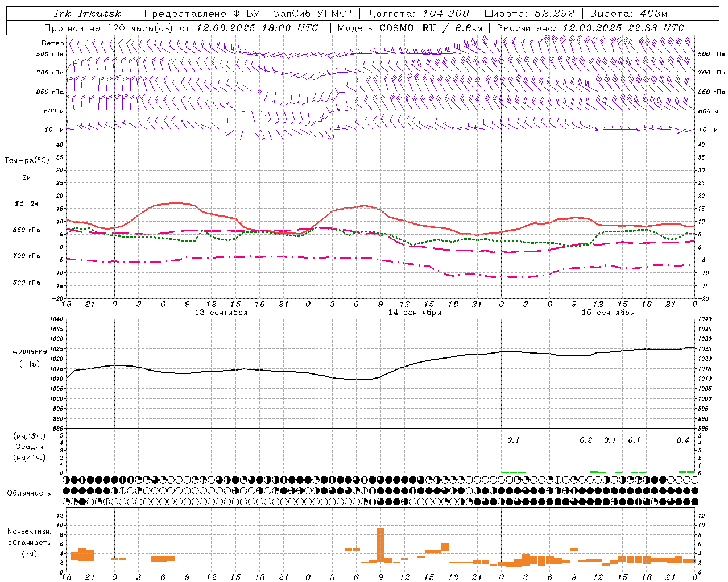Click the Рассчитано: 12.09.2025 22:38 UTC timestamp
This screenshot has width=728, height=582.
591,28
